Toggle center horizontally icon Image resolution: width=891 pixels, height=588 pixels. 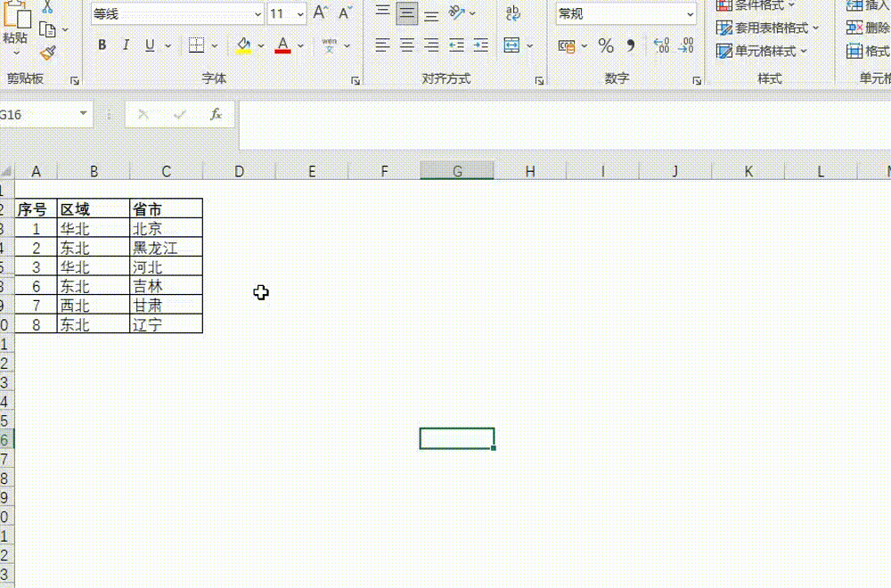407,45
